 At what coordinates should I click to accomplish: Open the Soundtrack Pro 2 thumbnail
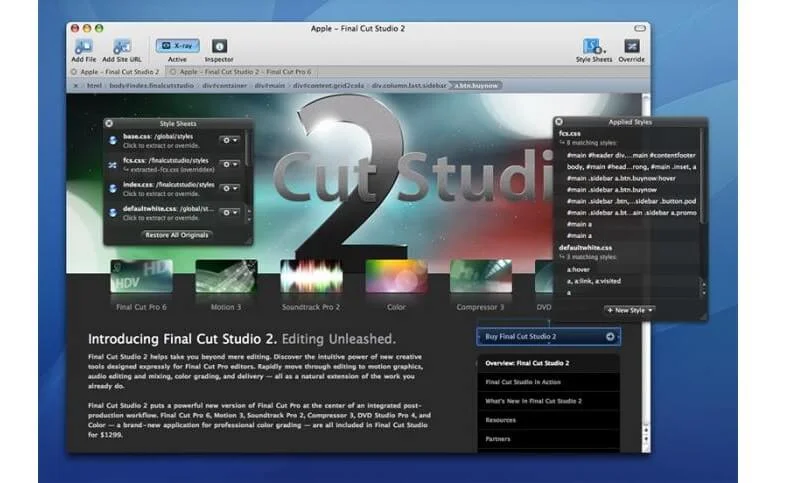point(311,276)
